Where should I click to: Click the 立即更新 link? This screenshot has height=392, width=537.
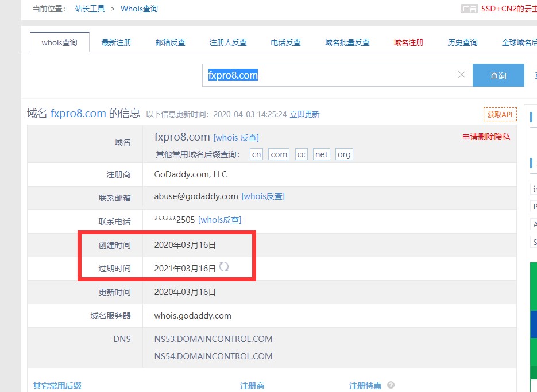(x=304, y=114)
